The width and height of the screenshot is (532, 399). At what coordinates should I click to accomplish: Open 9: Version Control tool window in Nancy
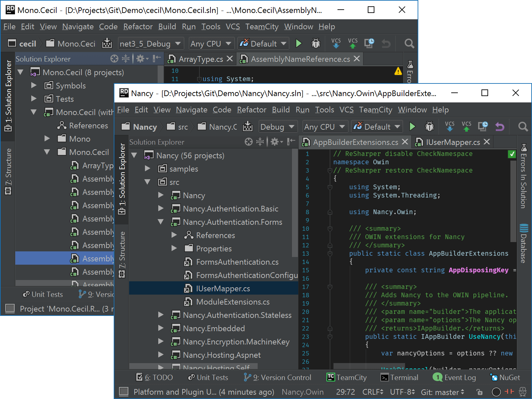coord(278,377)
